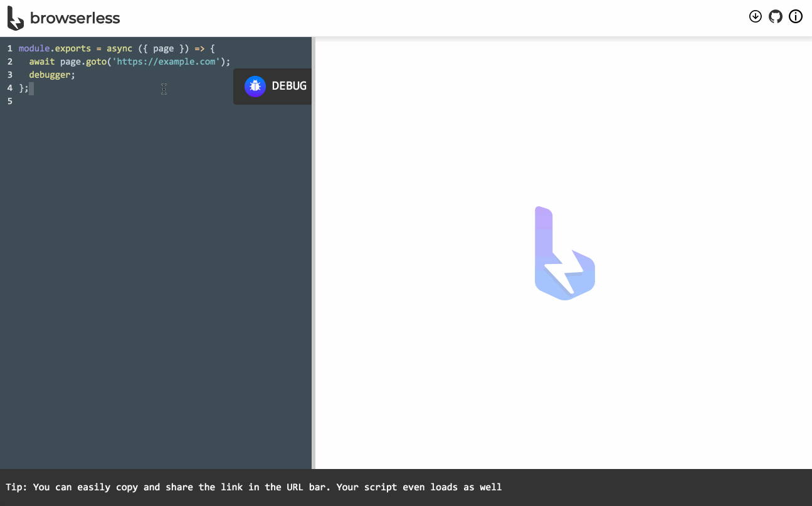Click the DEBUG button with the bug icon
812x506 pixels.
pos(273,87)
